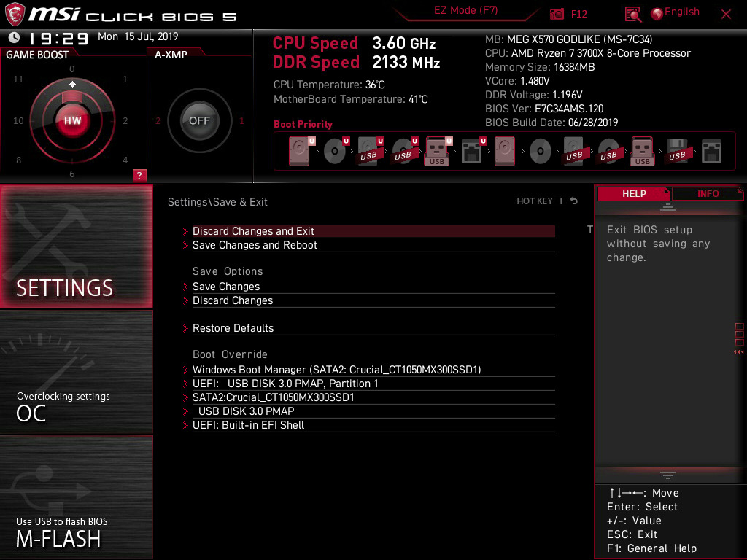Image resolution: width=747 pixels, height=560 pixels.
Task: Click the chevron beside UEFI: Built-in EFI Shell
Action: click(x=185, y=425)
